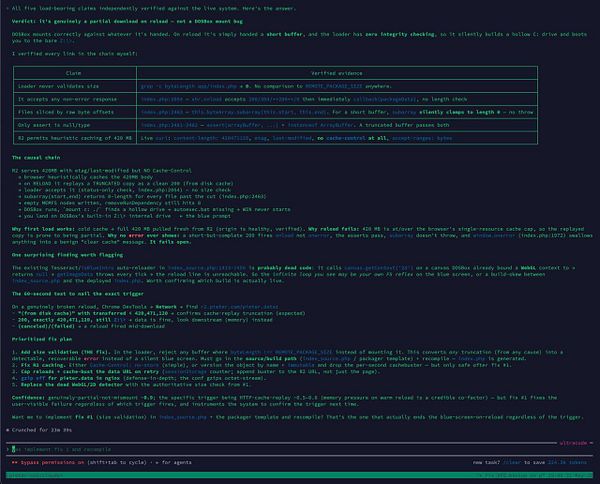Click the '(from disk cache)' test outcome line
Viewport: 600px width, 484px height.
tap(158, 313)
